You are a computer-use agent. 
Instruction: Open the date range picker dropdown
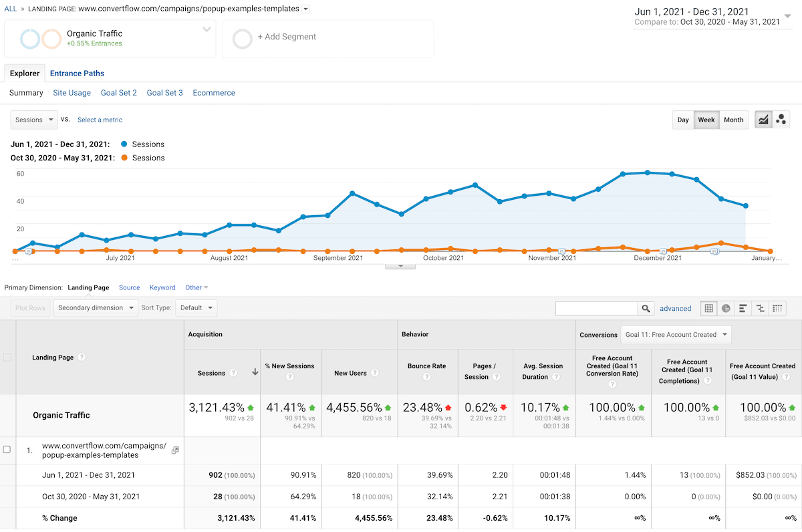pyautogui.click(x=788, y=16)
